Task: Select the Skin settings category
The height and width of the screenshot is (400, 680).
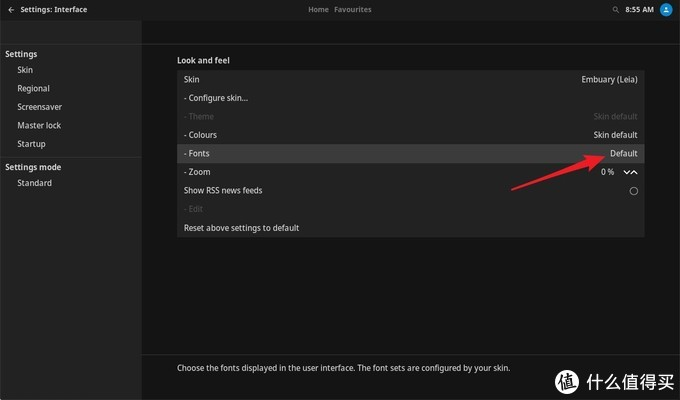Action: pyautogui.click(x=25, y=70)
